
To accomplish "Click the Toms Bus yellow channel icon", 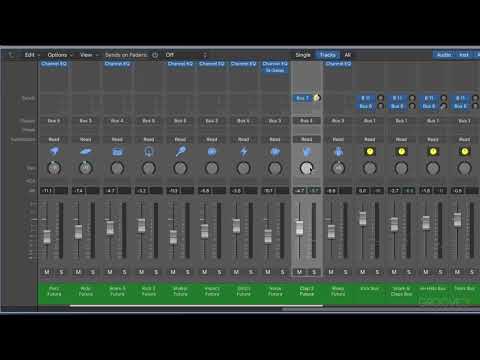I will point(464,152).
